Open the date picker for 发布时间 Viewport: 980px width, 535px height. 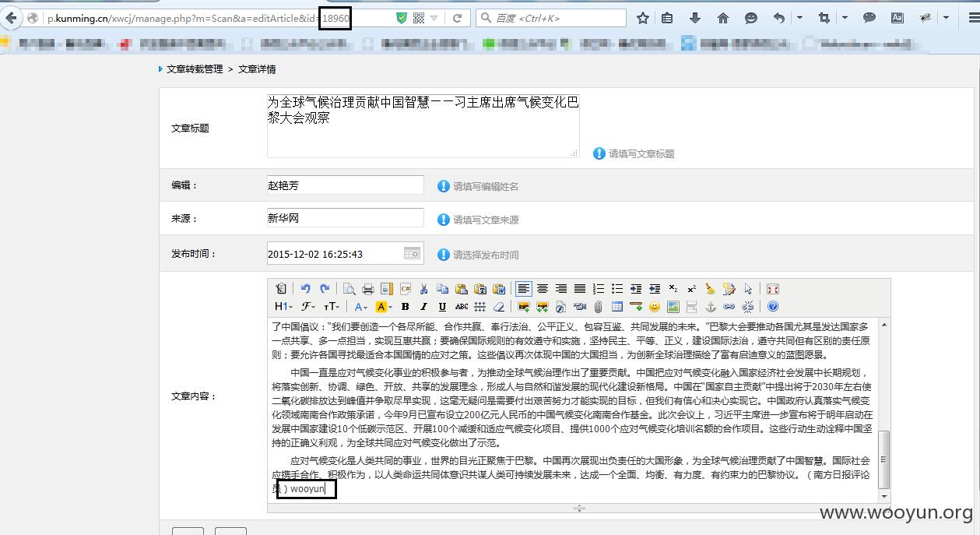coord(412,253)
